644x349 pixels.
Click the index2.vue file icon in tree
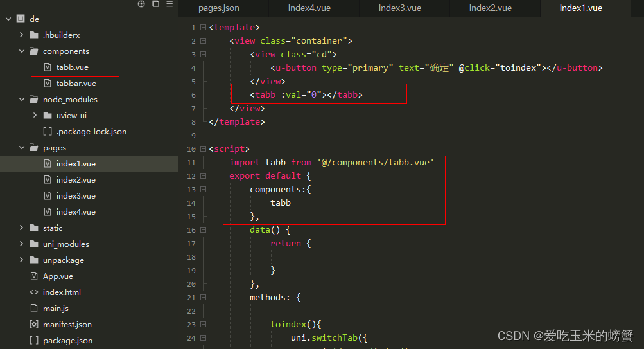pyautogui.click(x=48, y=179)
